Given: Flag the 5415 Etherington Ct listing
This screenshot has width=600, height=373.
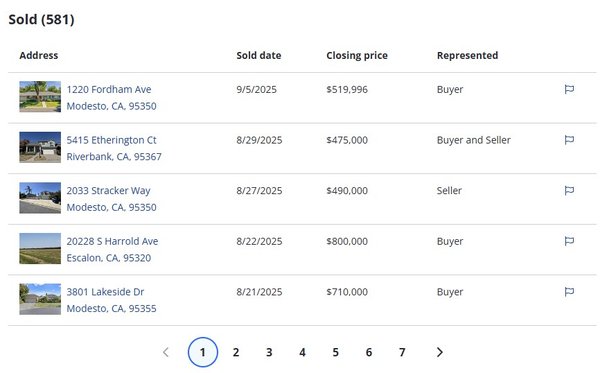Looking at the screenshot, I should pos(569,140).
